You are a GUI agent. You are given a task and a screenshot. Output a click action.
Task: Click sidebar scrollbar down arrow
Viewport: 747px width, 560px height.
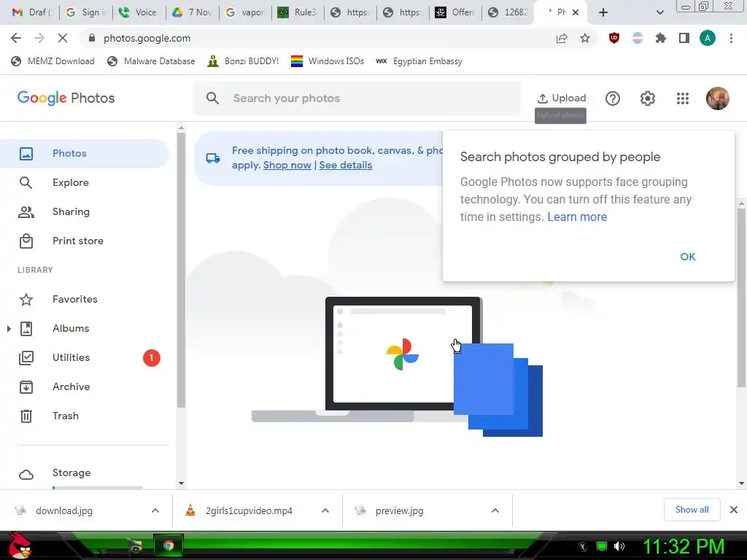click(x=181, y=483)
